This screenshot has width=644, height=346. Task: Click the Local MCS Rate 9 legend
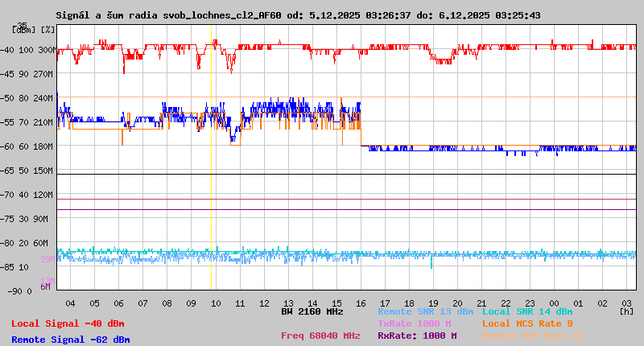click(527, 323)
